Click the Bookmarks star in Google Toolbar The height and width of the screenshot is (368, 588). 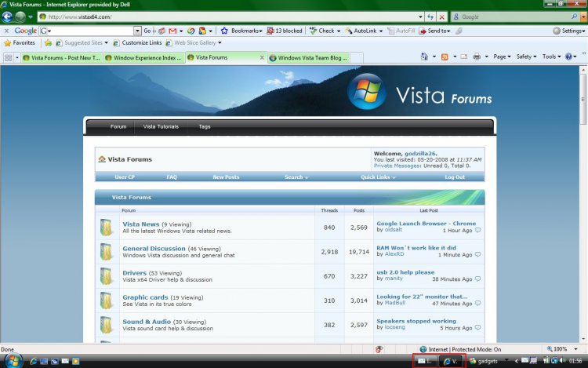tap(224, 31)
